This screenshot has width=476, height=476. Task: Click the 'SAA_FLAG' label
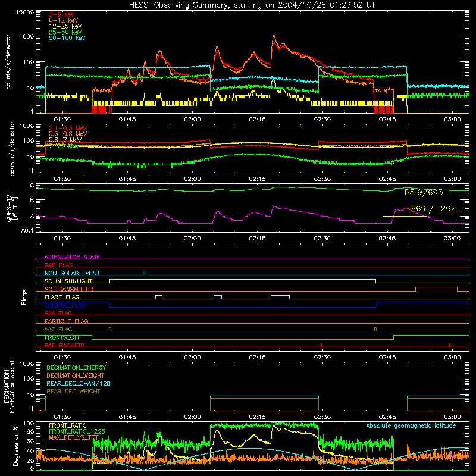(58, 313)
